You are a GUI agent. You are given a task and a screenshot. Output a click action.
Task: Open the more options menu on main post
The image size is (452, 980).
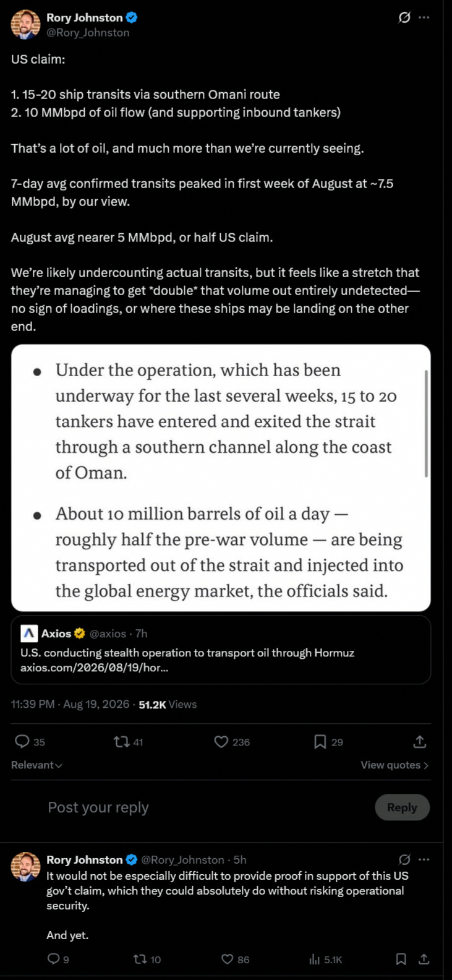[424, 17]
